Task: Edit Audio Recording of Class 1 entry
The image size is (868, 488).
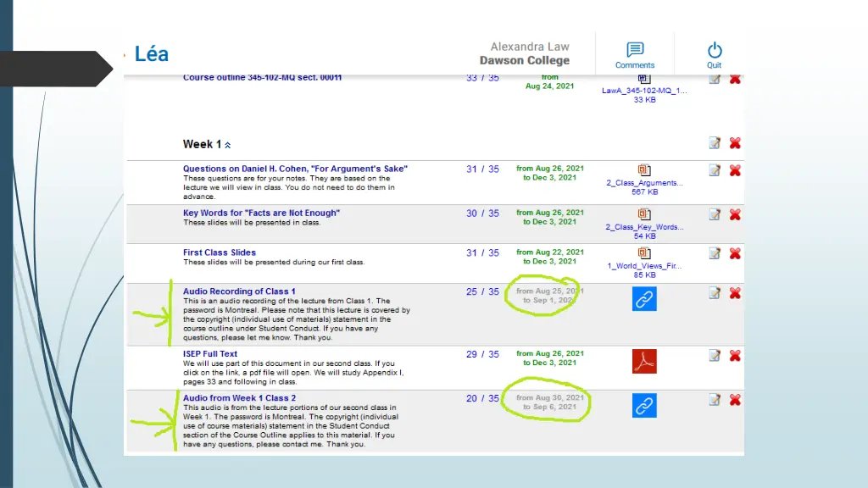Action: coord(715,293)
